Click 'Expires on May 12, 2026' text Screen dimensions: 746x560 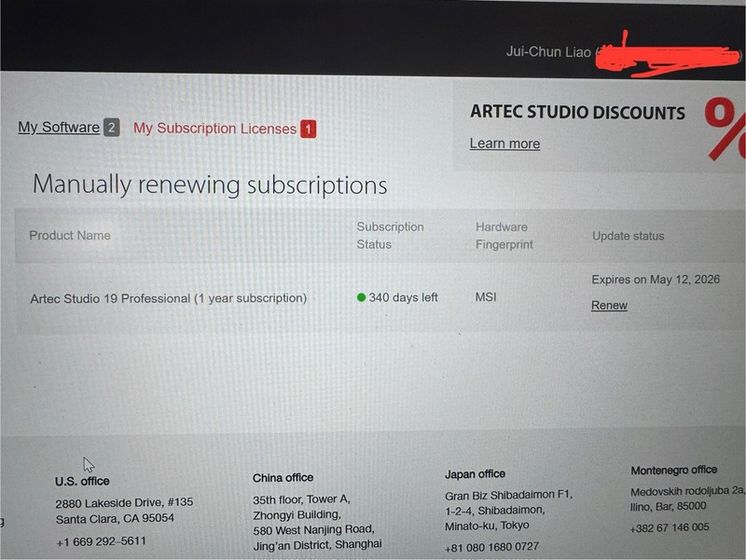coord(656,280)
